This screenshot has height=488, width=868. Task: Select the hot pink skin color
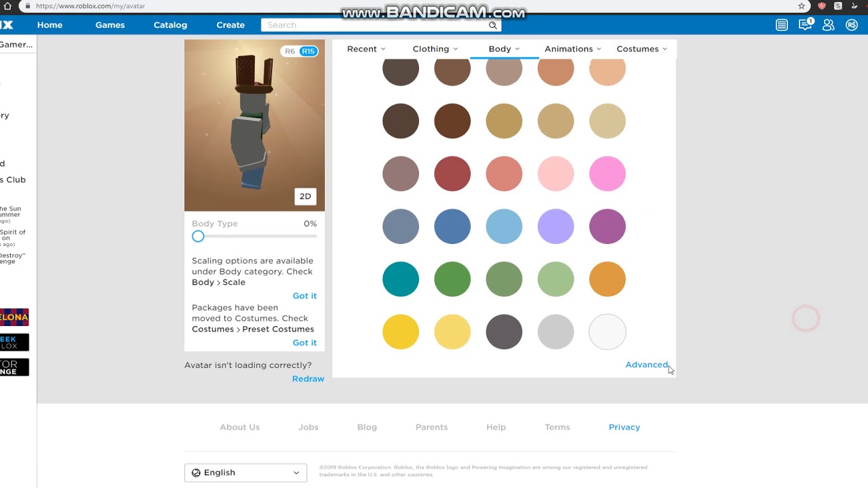pyautogui.click(x=608, y=174)
